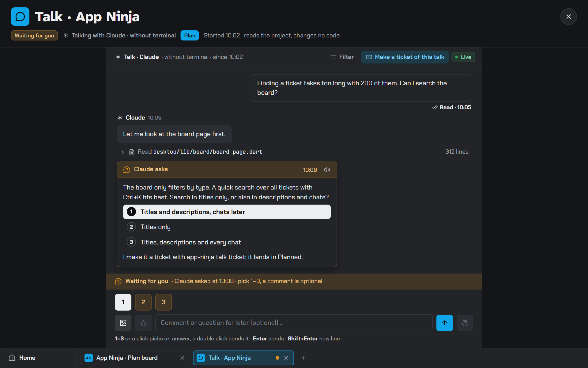Image resolution: width=588 pixels, height=368 pixels.
Task: Click the AN icon on Plan board tab
Action: [89, 358]
